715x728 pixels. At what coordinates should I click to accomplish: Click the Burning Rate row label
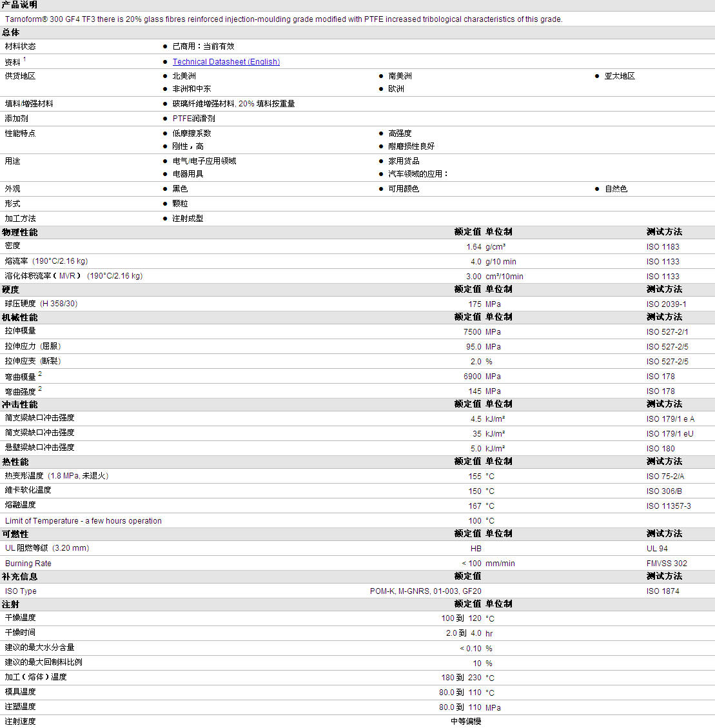coord(28,564)
